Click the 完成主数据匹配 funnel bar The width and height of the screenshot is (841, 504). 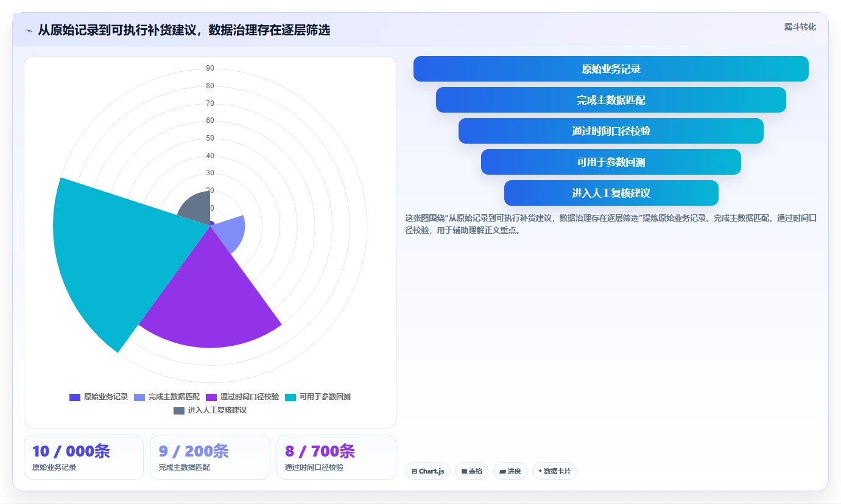[x=611, y=100]
